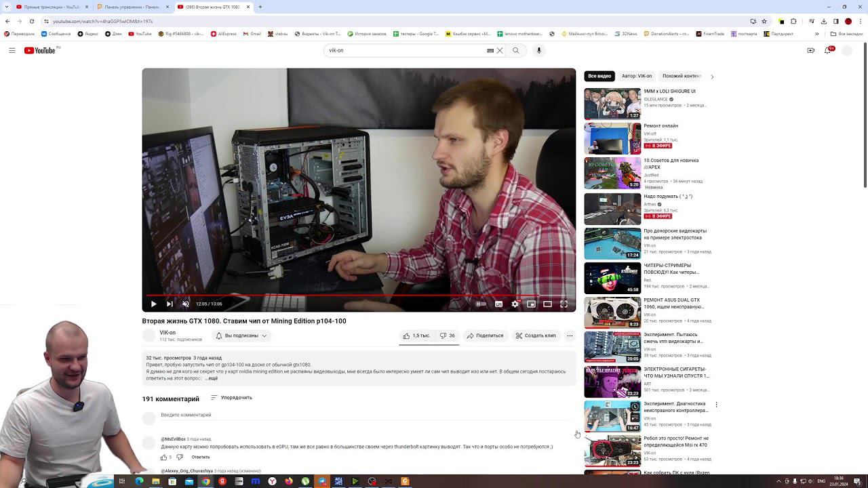The width and height of the screenshot is (868, 488).
Task: Open the more actions menu under the video
Action: [570, 335]
